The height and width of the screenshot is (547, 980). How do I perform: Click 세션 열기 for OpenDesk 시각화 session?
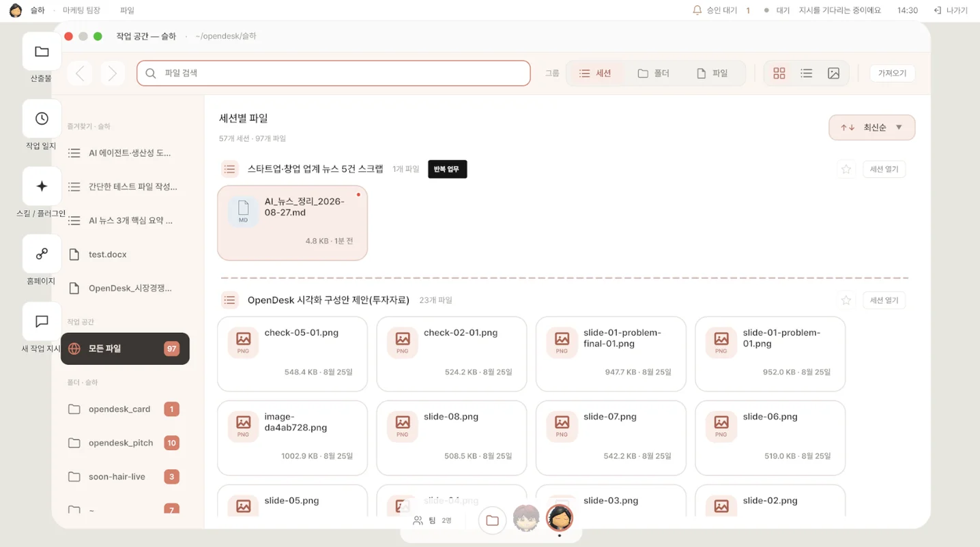click(x=884, y=300)
